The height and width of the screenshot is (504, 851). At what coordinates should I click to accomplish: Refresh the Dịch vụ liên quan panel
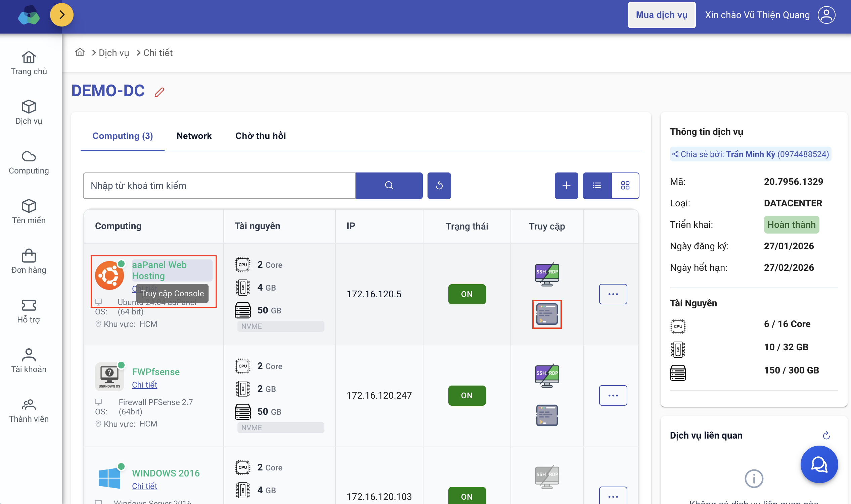(x=826, y=436)
